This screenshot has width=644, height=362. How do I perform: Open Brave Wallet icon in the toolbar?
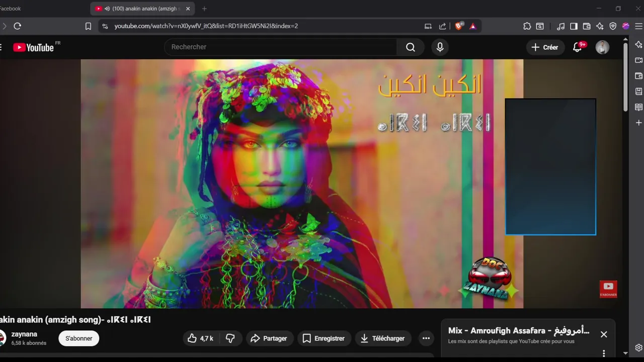(x=587, y=26)
